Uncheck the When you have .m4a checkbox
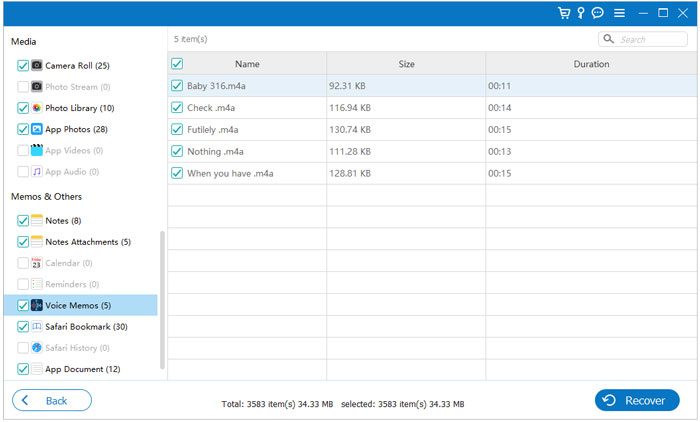Image resolution: width=700 pixels, height=422 pixels. tap(177, 173)
